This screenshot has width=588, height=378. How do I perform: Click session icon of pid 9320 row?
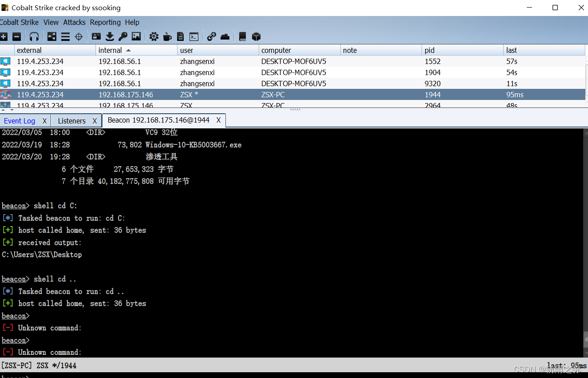point(5,84)
